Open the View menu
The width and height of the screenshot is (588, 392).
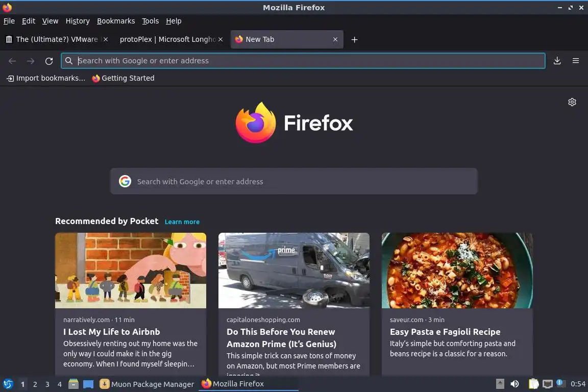[x=50, y=21]
